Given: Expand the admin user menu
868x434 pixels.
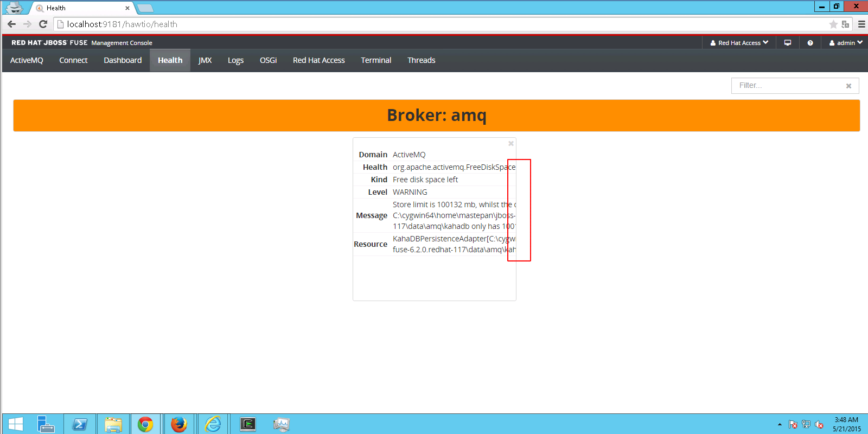Looking at the screenshot, I should coord(846,43).
